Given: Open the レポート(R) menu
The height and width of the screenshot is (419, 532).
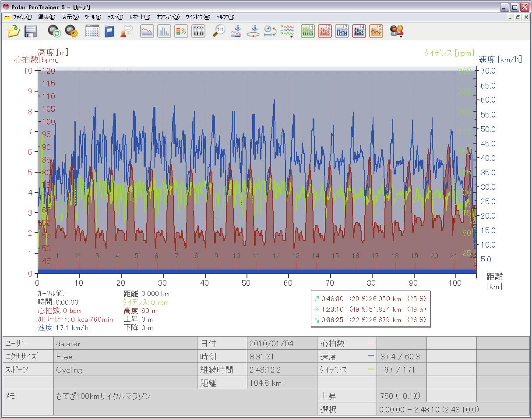Looking at the screenshot, I should (140, 17).
